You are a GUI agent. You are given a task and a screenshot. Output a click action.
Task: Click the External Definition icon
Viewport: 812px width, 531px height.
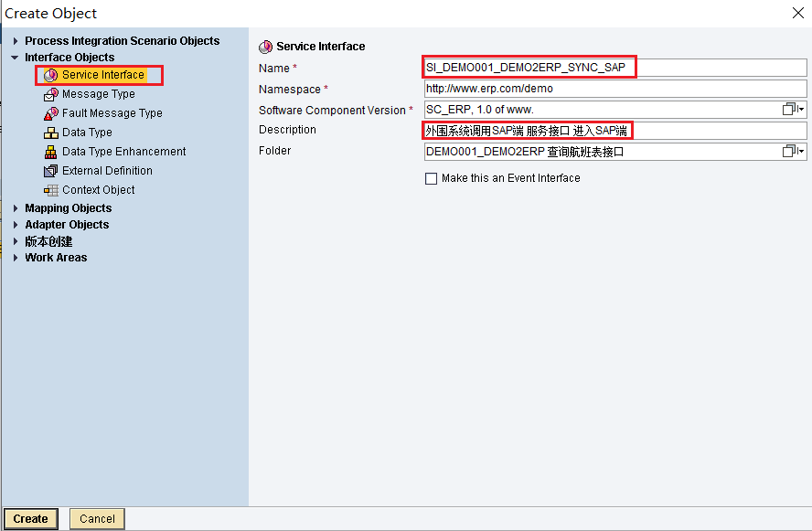(51, 171)
